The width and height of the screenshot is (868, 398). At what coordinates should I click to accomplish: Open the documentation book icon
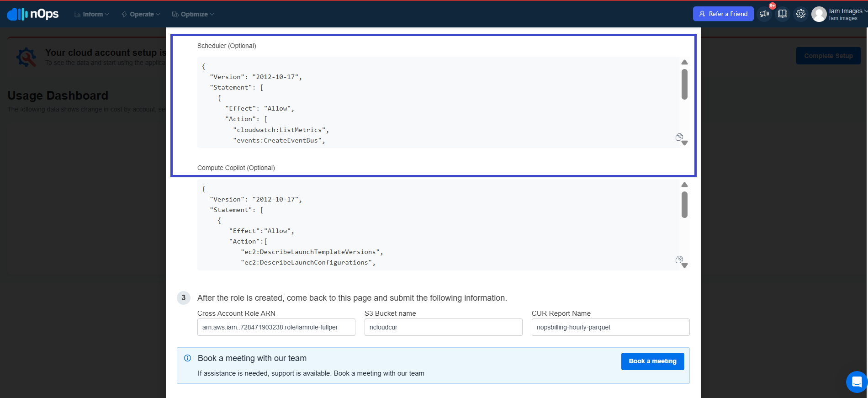[x=783, y=14]
